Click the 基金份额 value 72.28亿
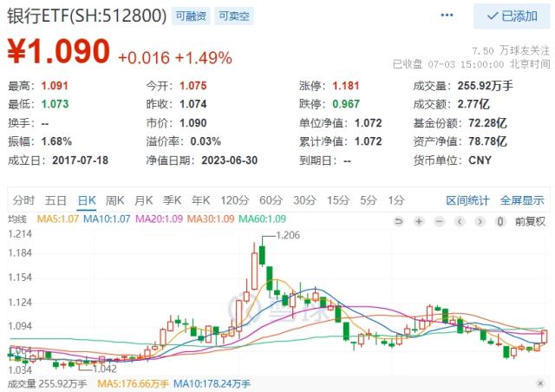The width and height of the screenshot is (555, 392). pos(487,123)
